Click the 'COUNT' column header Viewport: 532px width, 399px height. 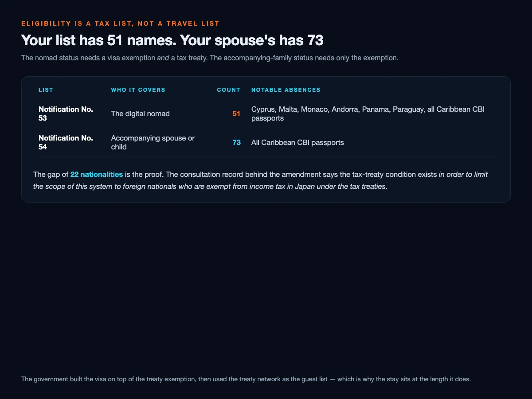(229, 90)
